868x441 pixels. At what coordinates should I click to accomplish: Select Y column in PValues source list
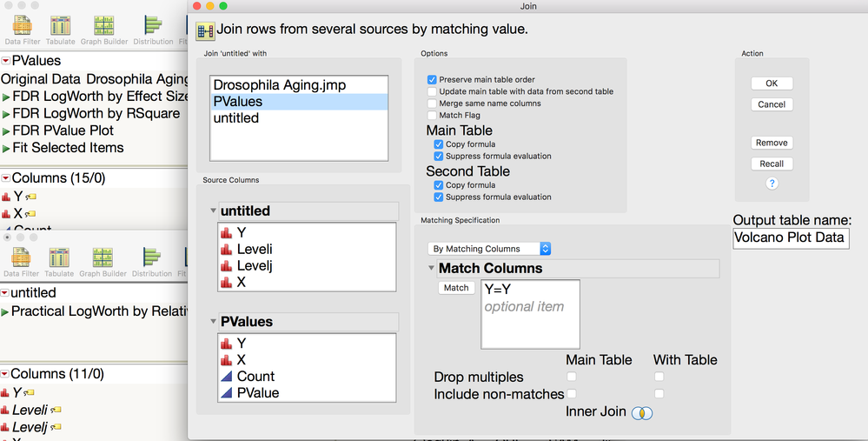tap(308, 344)
